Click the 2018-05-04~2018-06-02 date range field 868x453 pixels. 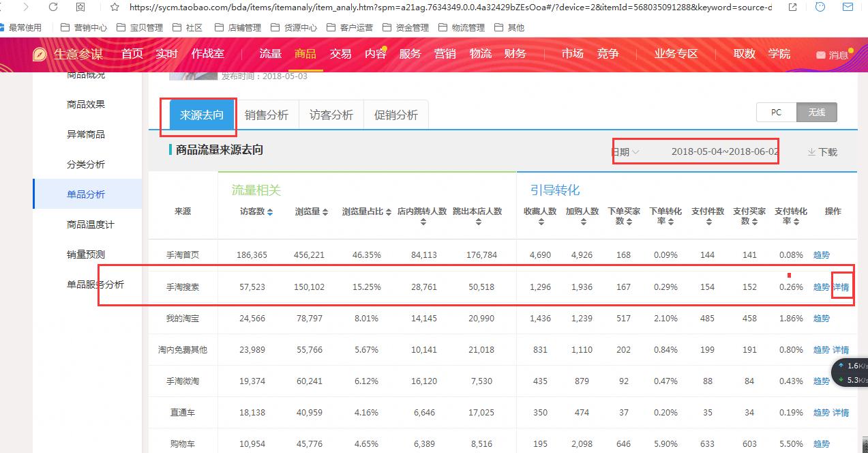(723, 151)
